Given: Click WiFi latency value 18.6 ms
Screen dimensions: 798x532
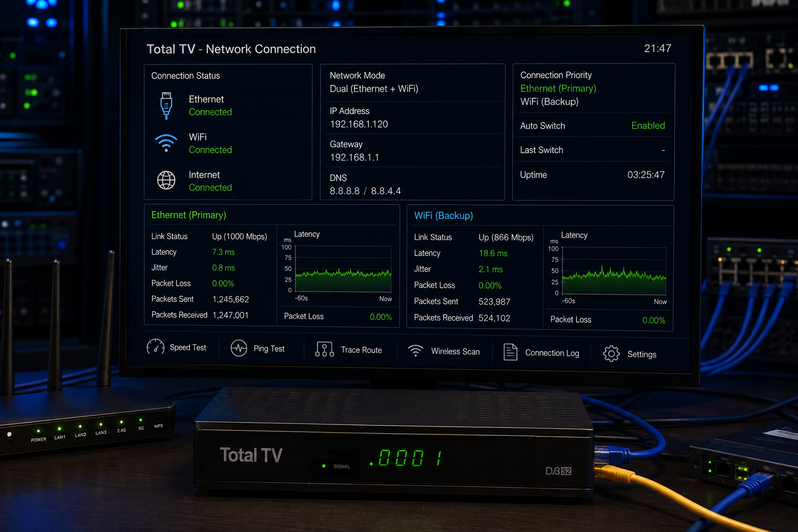Looking at the screenshot, I should [x=493, y=254].
